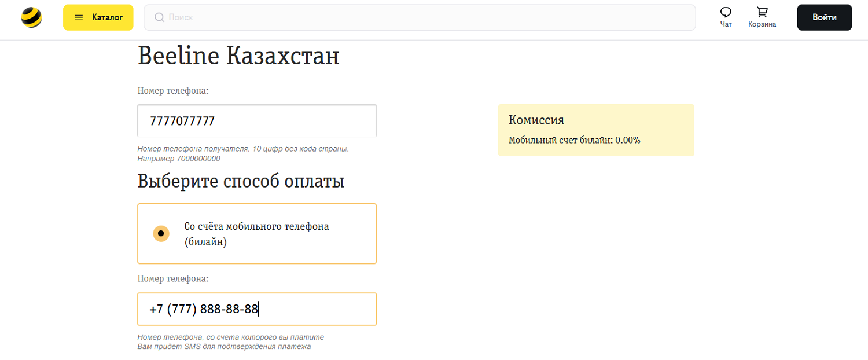Click the 'Beeline Казахстан' page heading
The height and width of the screenshot is (360, 868).
238,56
